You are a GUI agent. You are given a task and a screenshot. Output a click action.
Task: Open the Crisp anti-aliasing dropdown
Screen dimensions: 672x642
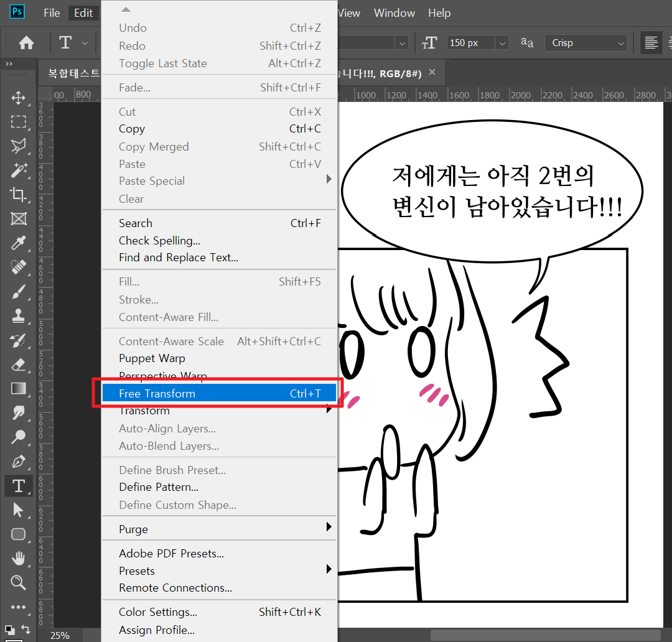tap(587, 43)
